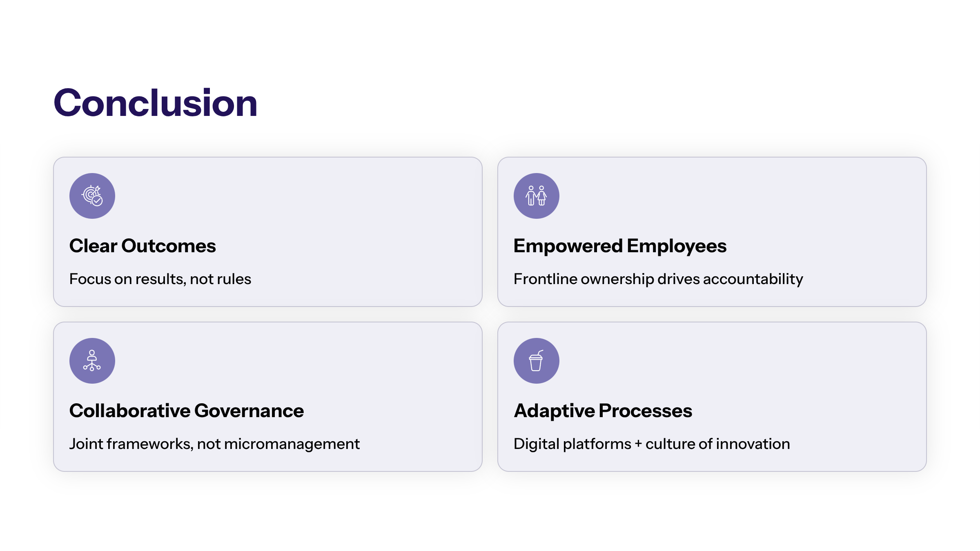Click 'Frontline ownership drives accountability' text
This screenshot has height=551, width=980.
658,279
